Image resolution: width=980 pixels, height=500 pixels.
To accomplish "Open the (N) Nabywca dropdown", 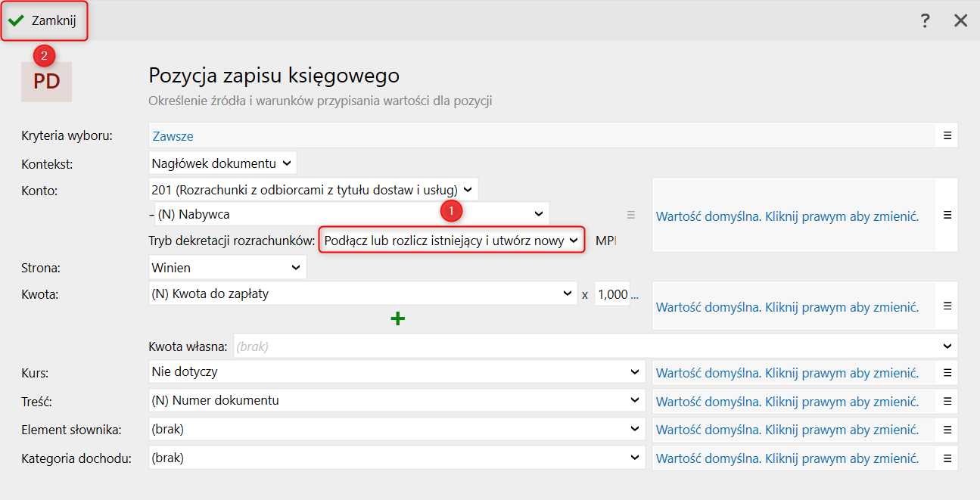I will coord(351,214).
